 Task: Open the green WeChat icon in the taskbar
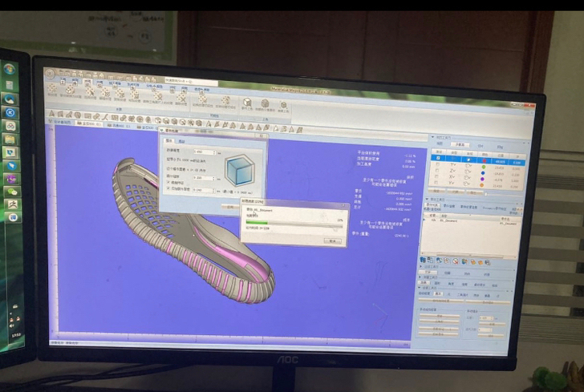[x=12, y=192]
